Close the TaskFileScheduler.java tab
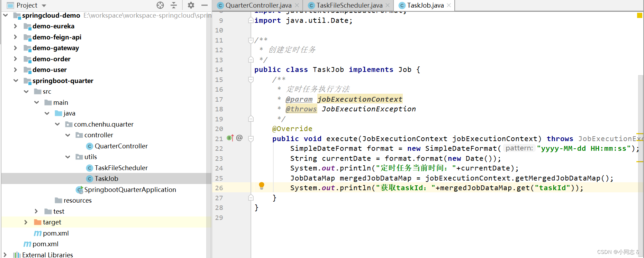Viewport: 644px width, 258px height. coord(388,5)
